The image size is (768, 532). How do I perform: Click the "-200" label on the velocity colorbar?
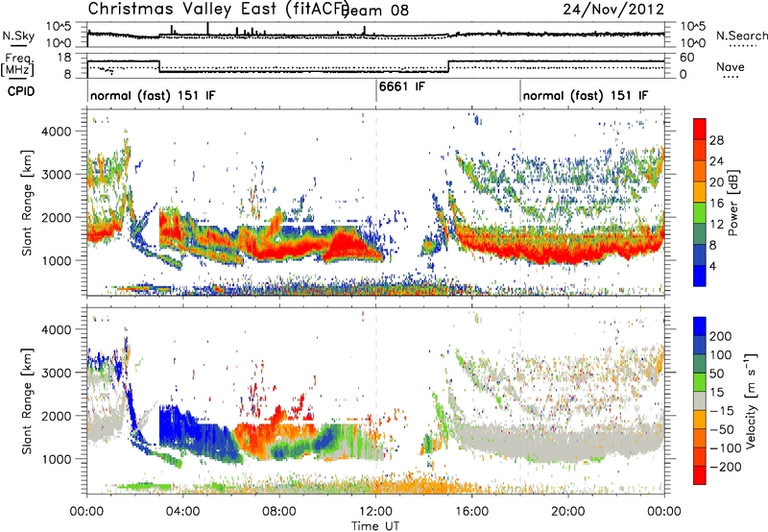725,467
